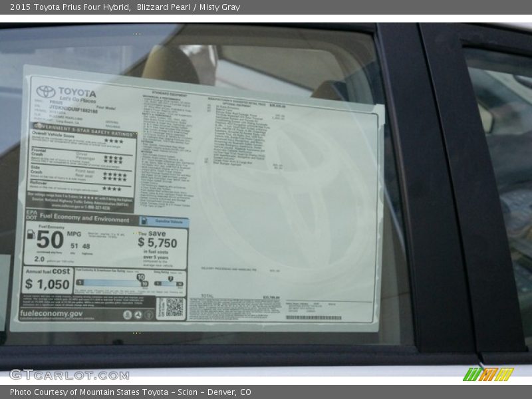532x399 pixels.
Task: Click the large '50' MPG figure
Action: click(50, 239)
